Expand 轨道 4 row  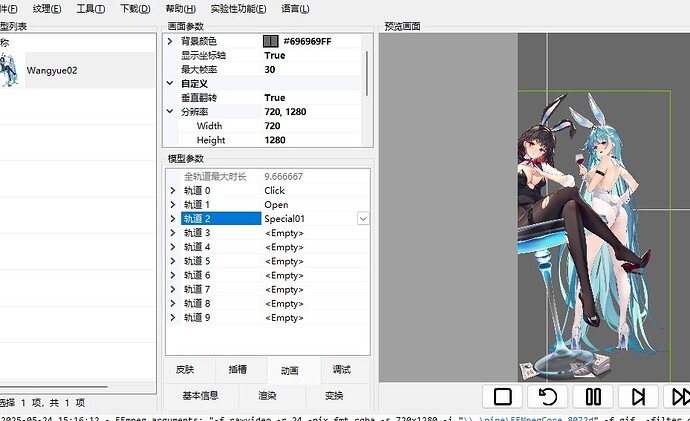[172, 247]
